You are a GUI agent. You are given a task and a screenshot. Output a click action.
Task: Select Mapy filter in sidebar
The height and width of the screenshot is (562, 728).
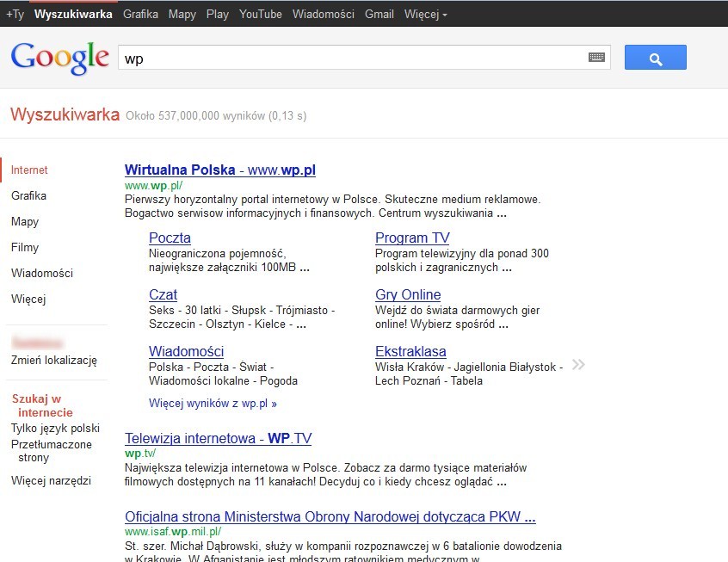[25, 221]
